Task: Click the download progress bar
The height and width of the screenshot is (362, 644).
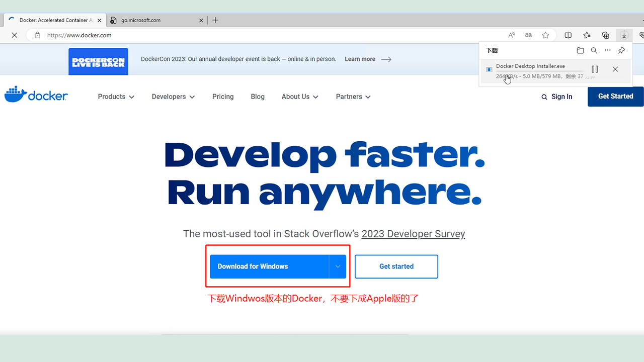Action: (x=540, y=72)
